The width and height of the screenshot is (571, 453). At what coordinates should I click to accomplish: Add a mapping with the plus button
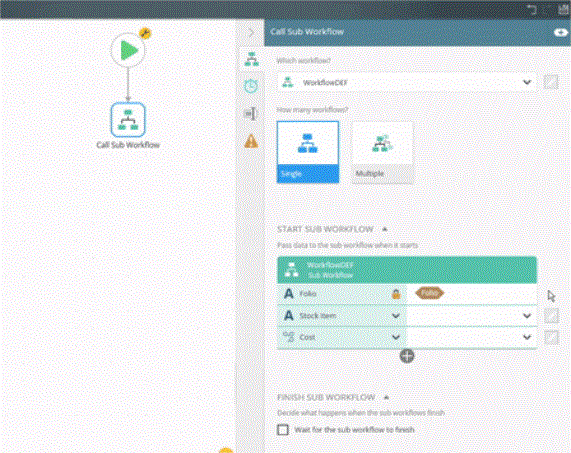tap(407, 356)
